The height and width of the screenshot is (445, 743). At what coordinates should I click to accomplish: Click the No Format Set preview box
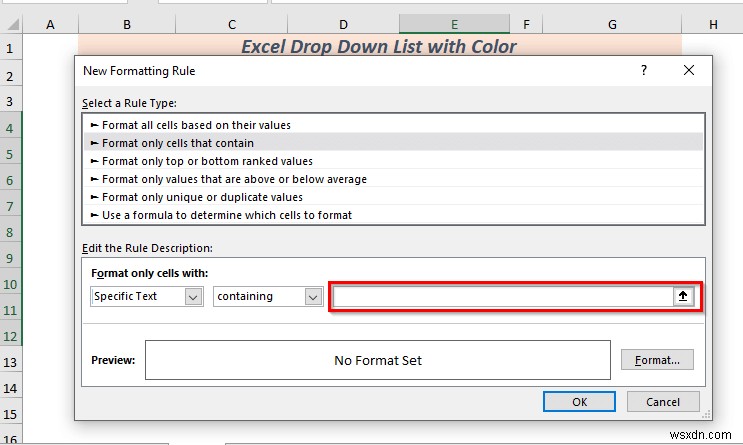click(377, 360)
